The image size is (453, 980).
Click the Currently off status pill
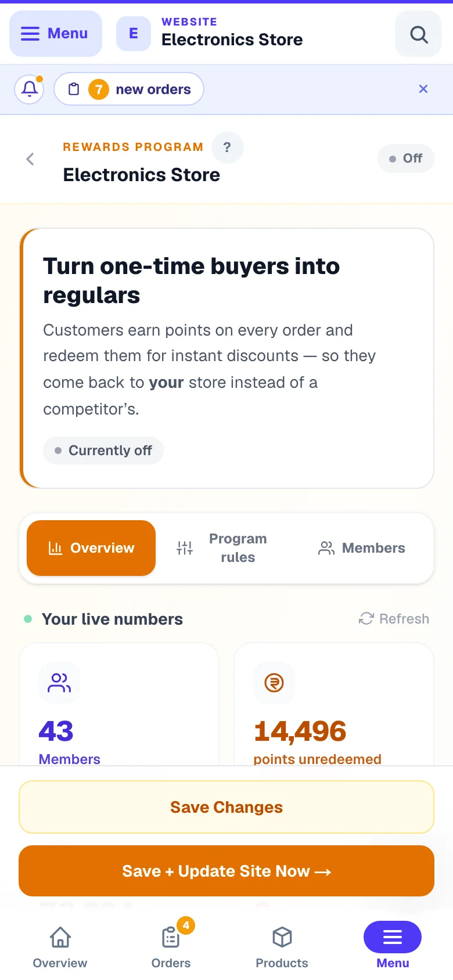coord(103,451)
